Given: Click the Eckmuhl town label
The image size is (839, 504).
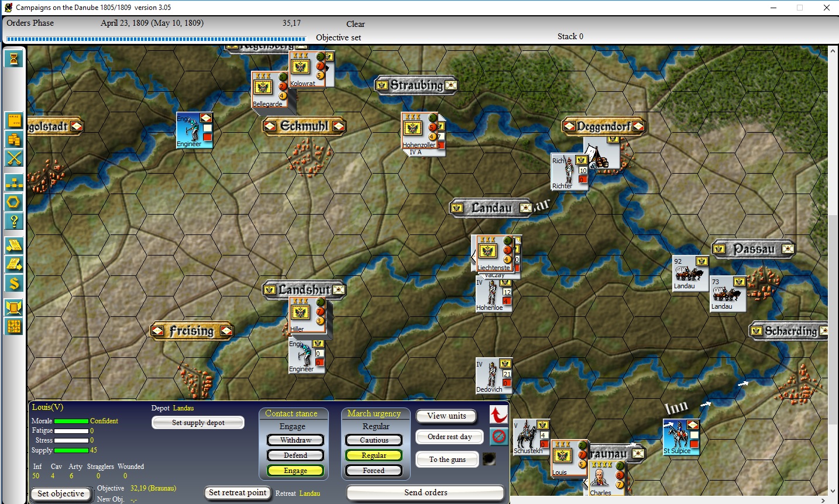Looking at the screenshot, I should coord(304,126).
